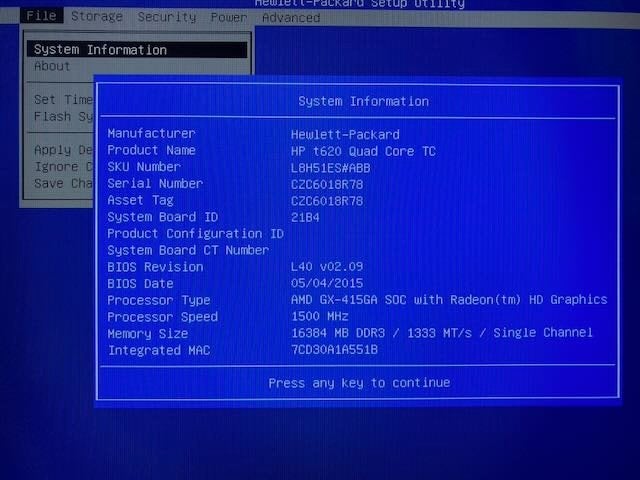The width and height of the screenshot is (640, 480).
Task: Click the System Information dialog title
Action: (363, 101)
